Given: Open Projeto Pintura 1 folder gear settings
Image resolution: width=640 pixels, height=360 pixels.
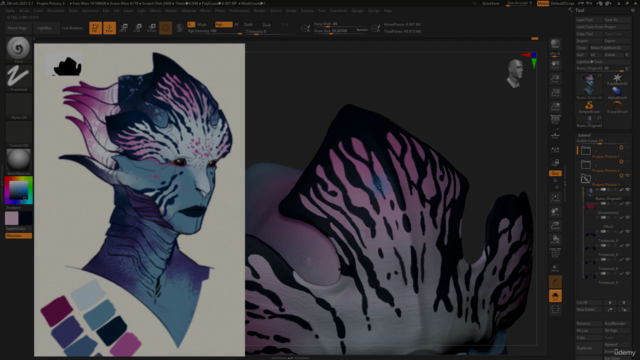Looking at the screenshot, I should pyautogui.click(x=621, y=148).
